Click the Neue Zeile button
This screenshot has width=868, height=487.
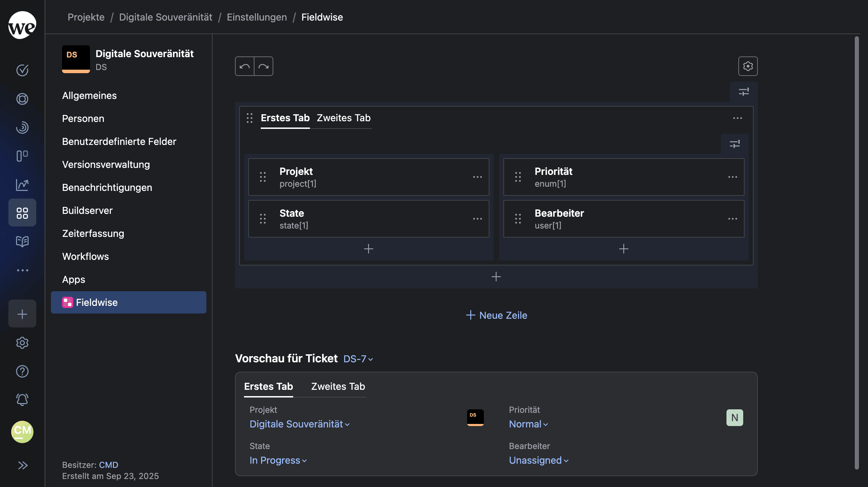(496, 315)
